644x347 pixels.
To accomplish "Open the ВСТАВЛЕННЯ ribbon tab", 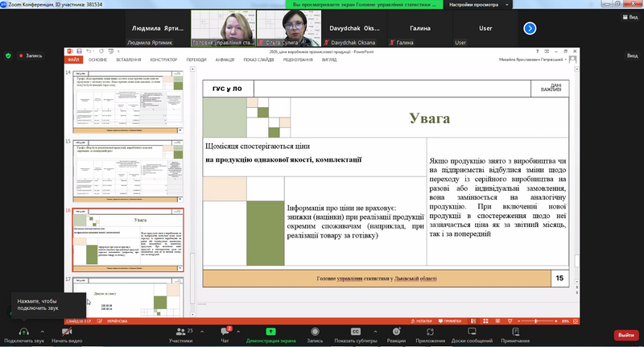I will [128, 60].
